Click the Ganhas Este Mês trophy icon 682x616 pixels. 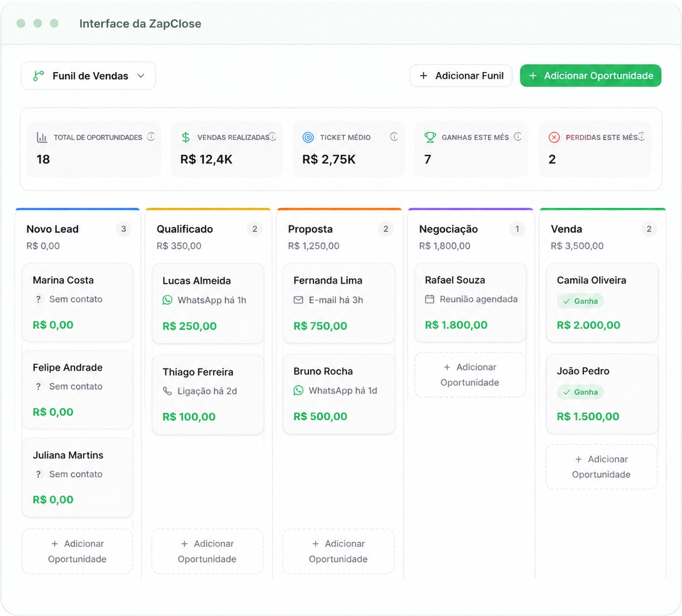[430, 138]
